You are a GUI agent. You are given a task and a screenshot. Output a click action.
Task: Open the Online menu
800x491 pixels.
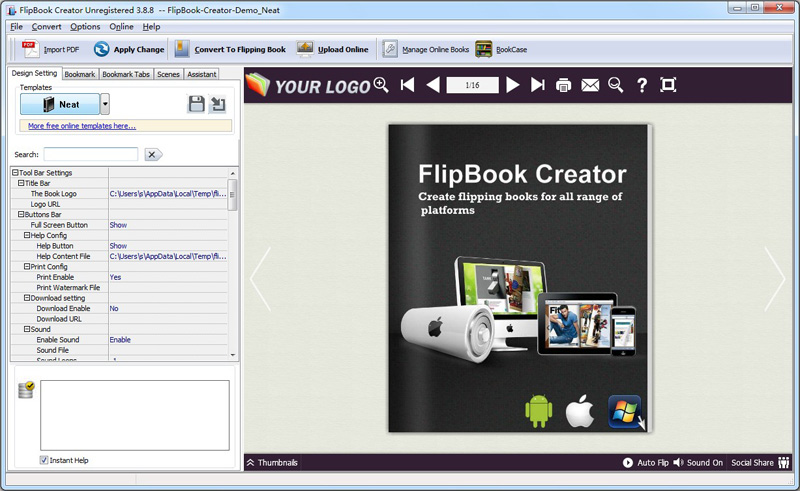click(x=121, y=27)
